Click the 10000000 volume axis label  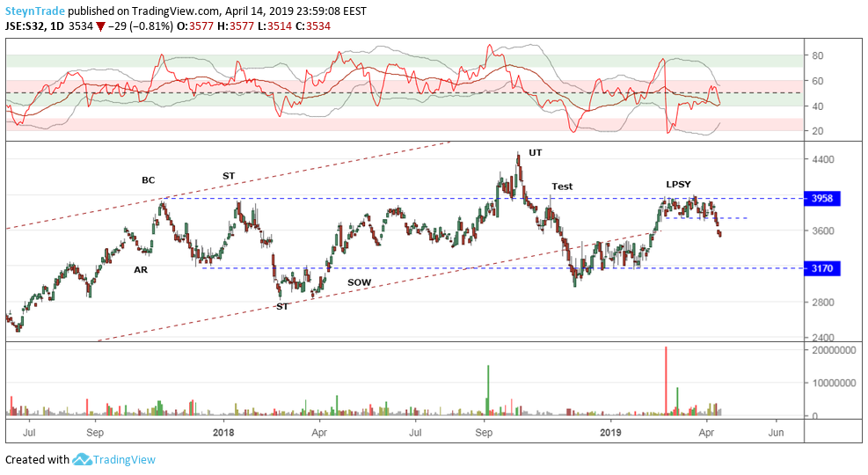tap(834, 384)
